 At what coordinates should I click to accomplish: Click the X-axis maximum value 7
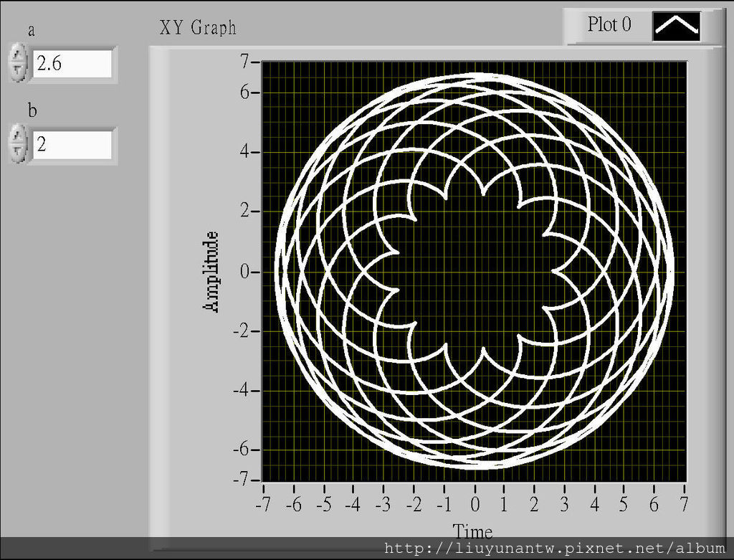[684, 504]
